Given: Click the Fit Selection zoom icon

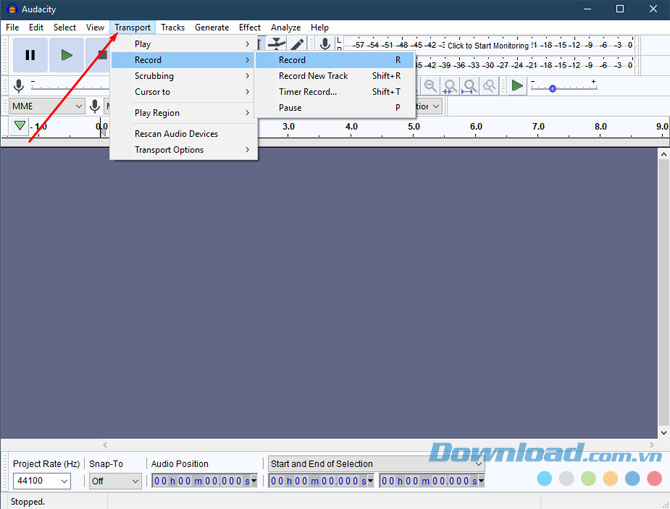Looking at the screenshot, I should click(450, 86).
